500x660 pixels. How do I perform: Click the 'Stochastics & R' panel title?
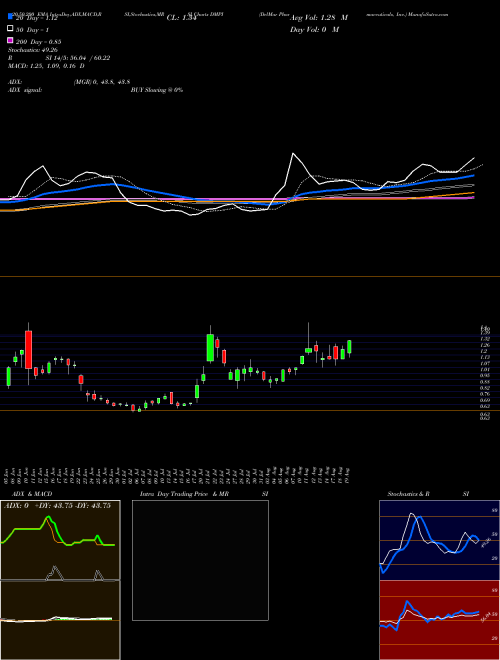click(408, 494)
